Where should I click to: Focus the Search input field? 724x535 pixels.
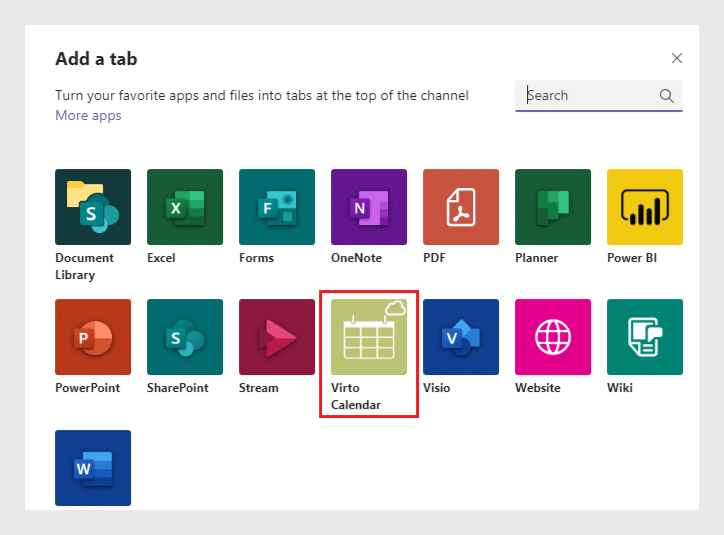(x=599, y=96)
